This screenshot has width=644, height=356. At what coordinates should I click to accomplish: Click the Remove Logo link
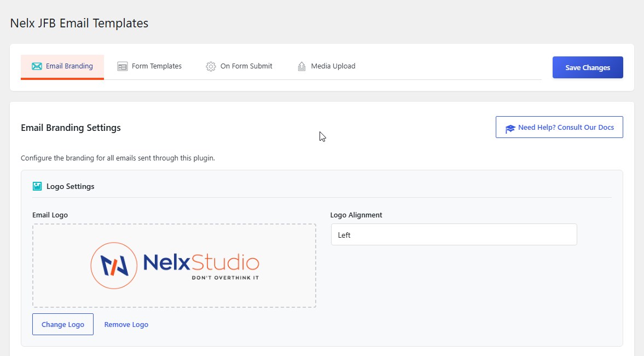click(126, 325)
